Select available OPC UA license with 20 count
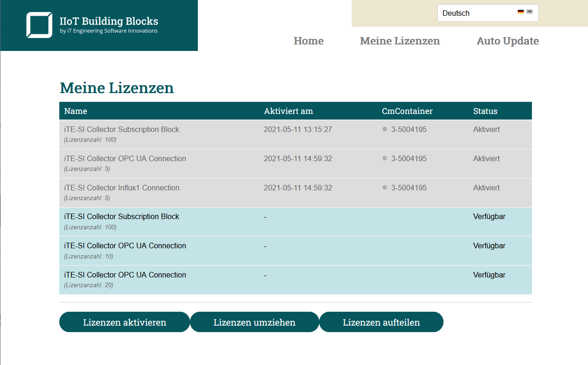588x365 pixels. [125, 275]
